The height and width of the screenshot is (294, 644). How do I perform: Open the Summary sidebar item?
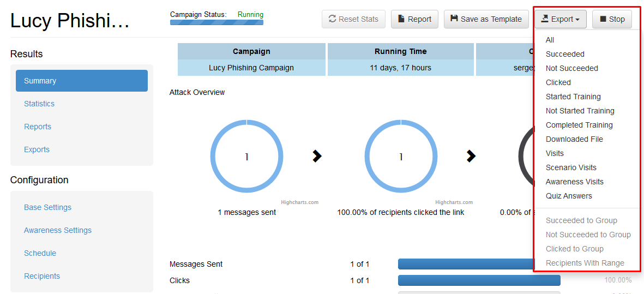point(82,81)
